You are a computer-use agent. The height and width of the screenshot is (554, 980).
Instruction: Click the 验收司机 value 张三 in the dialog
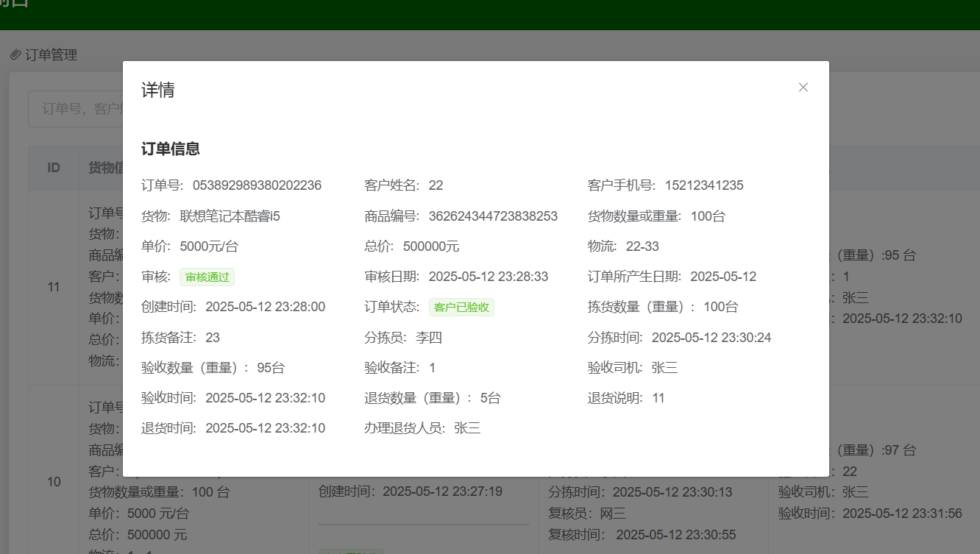pos(665,368)
